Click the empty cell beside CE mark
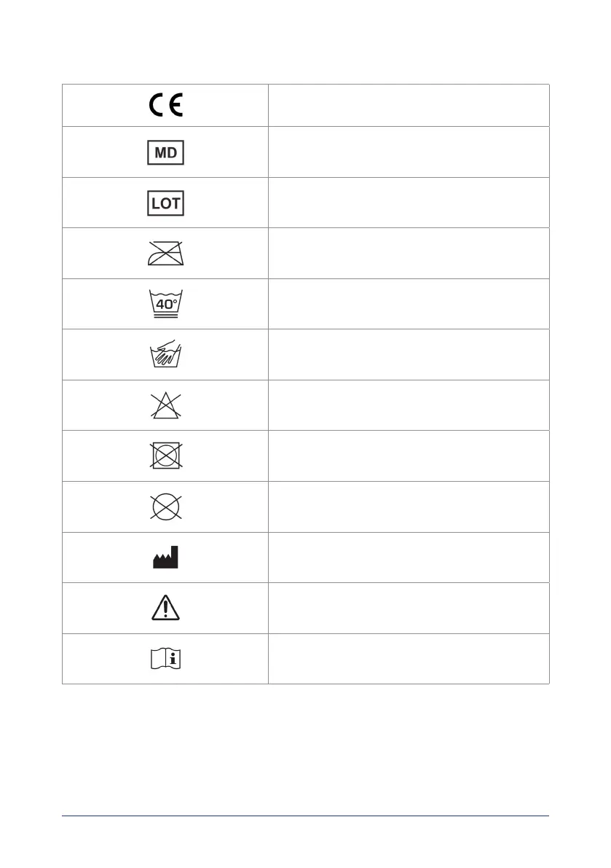Viewport: 611px width, 868px height. [409, 106]
